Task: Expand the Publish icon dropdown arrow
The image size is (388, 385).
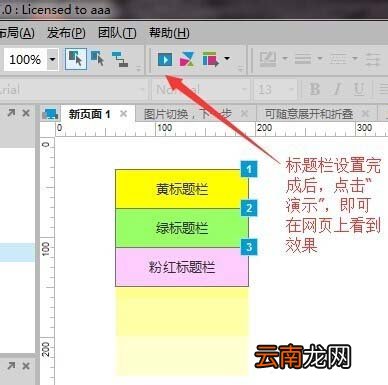Action: 227,59
